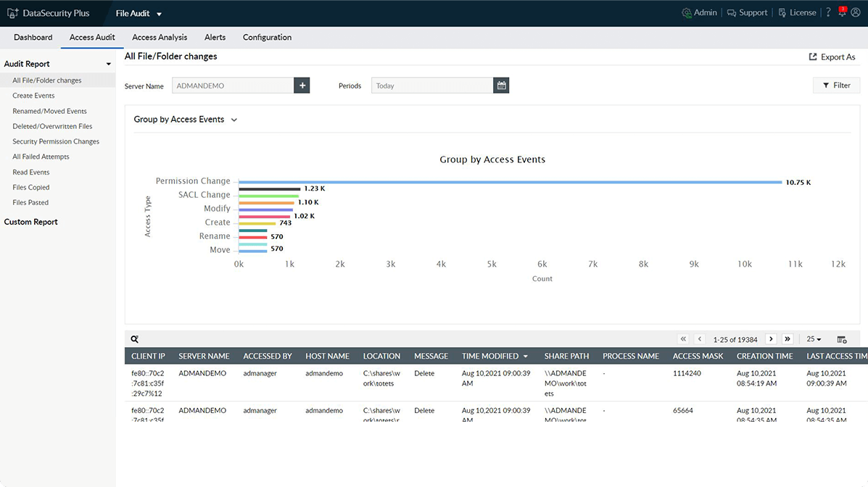Screen dimensions: 868x487
Task: Open the Export As options
Action: point(832,57)
